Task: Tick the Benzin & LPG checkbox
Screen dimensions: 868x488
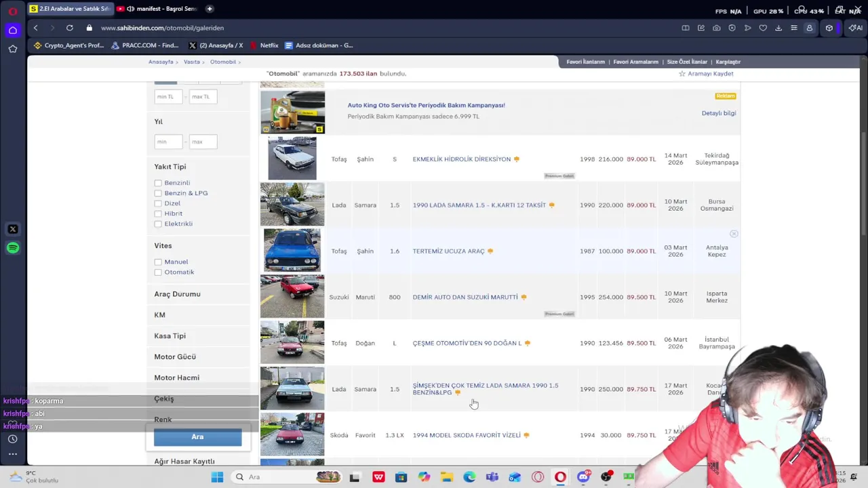Action: [x=158, y=193]
